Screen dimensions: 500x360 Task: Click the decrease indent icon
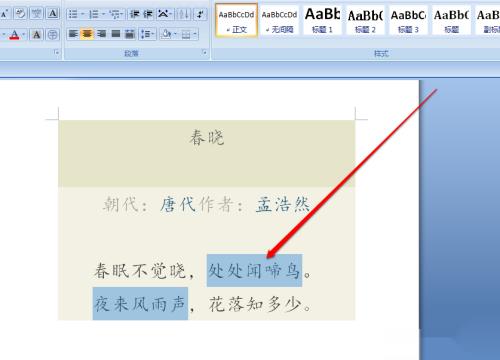pyautogui.click(x=134, y=14)
